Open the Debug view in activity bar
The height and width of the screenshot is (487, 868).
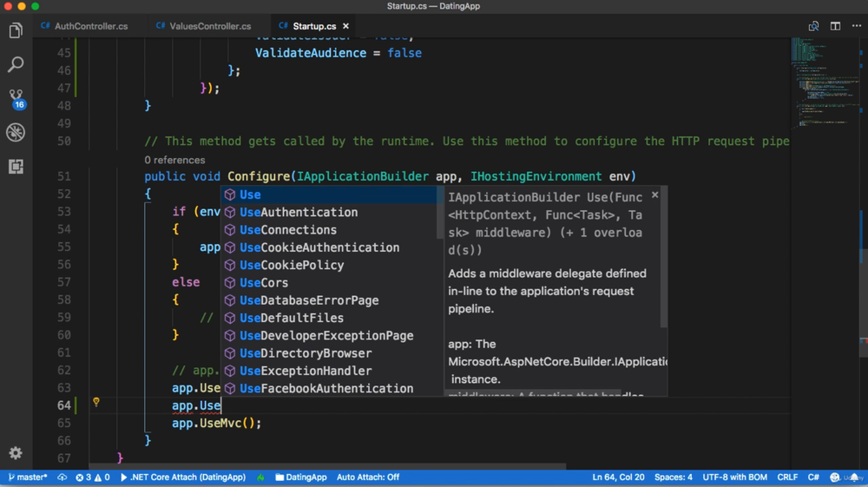tap(16, 132)
